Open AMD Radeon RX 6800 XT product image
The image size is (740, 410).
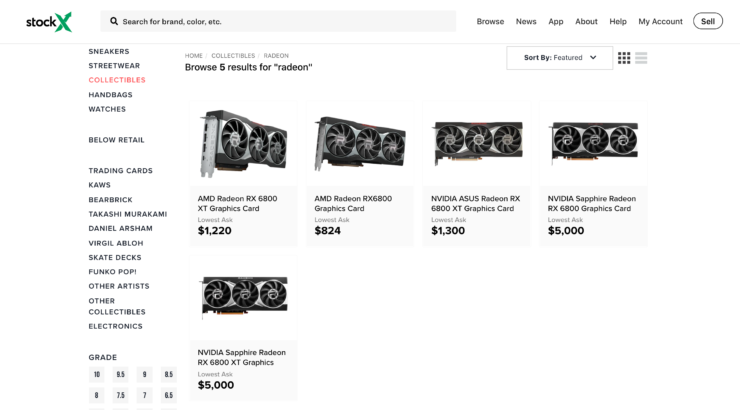[x=244, y=143]
